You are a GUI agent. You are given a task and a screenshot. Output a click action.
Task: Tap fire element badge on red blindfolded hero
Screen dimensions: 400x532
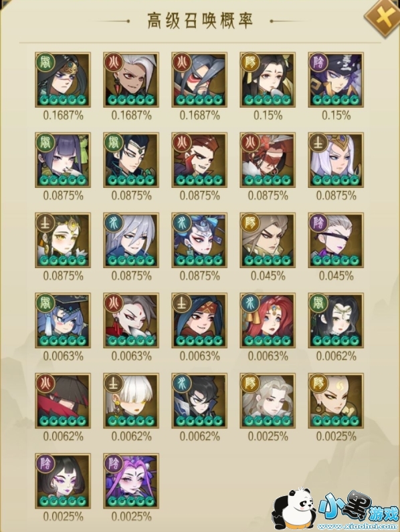(250, 142)
